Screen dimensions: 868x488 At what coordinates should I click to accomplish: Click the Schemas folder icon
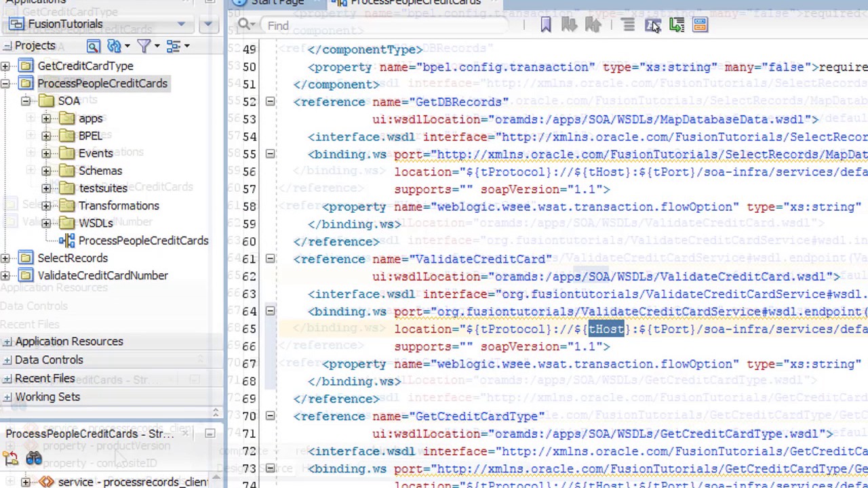[66, 171]
